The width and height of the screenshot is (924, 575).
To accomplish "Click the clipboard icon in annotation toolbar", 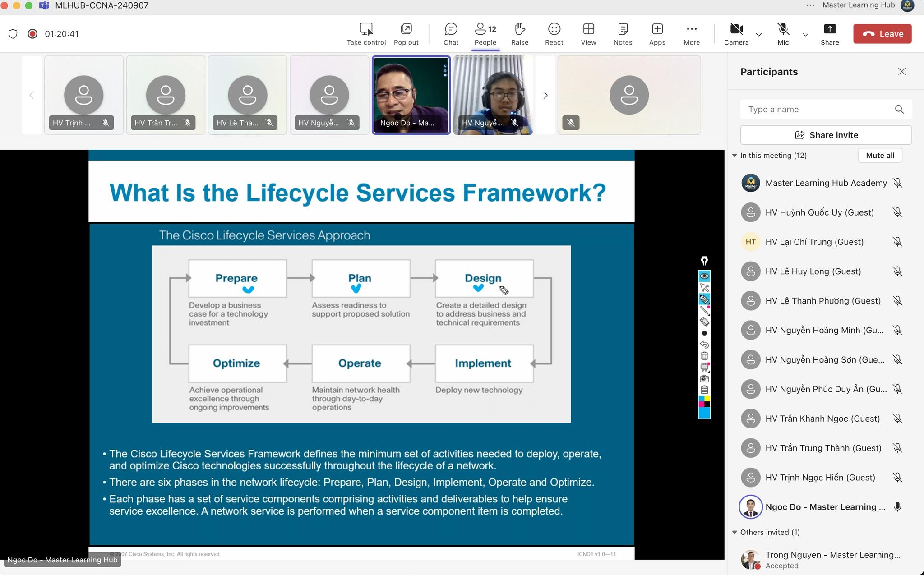I will pos(704,390).
